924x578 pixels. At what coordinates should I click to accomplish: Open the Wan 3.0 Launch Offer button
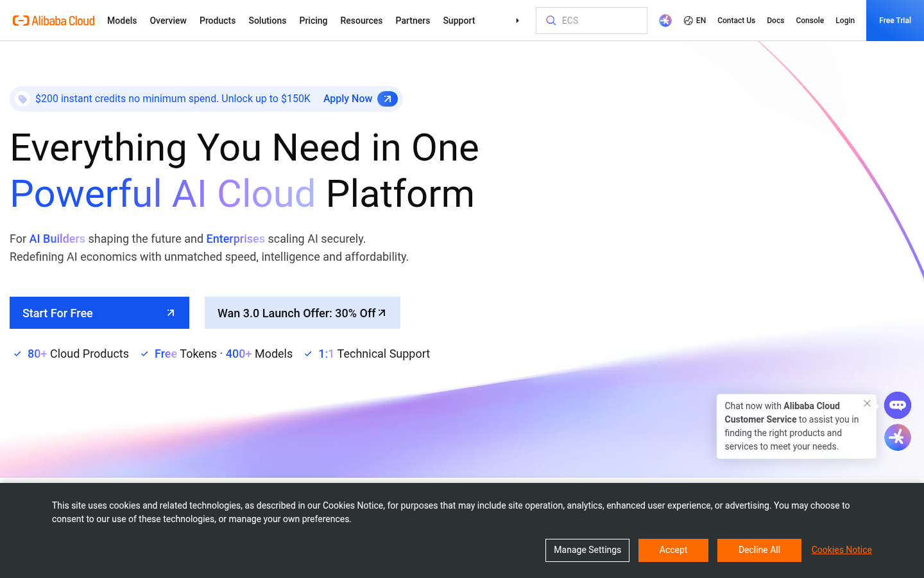pyautogui.click(x=302, y=313)
